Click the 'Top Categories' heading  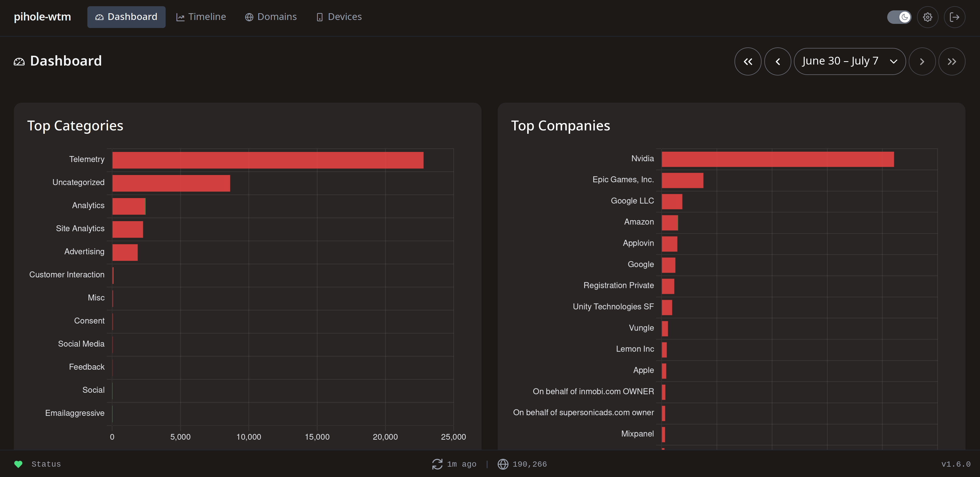75,125
